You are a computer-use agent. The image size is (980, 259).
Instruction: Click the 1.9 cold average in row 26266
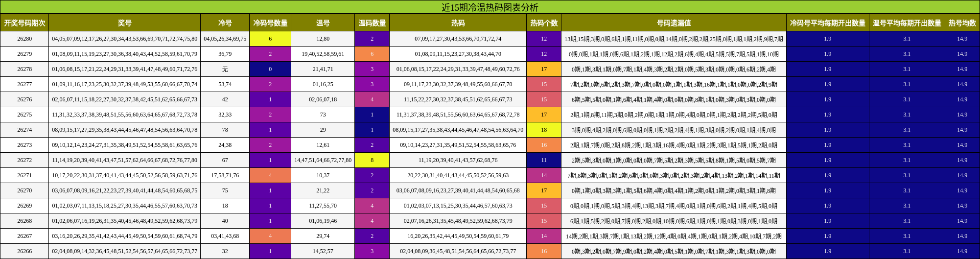pos(828,251)
